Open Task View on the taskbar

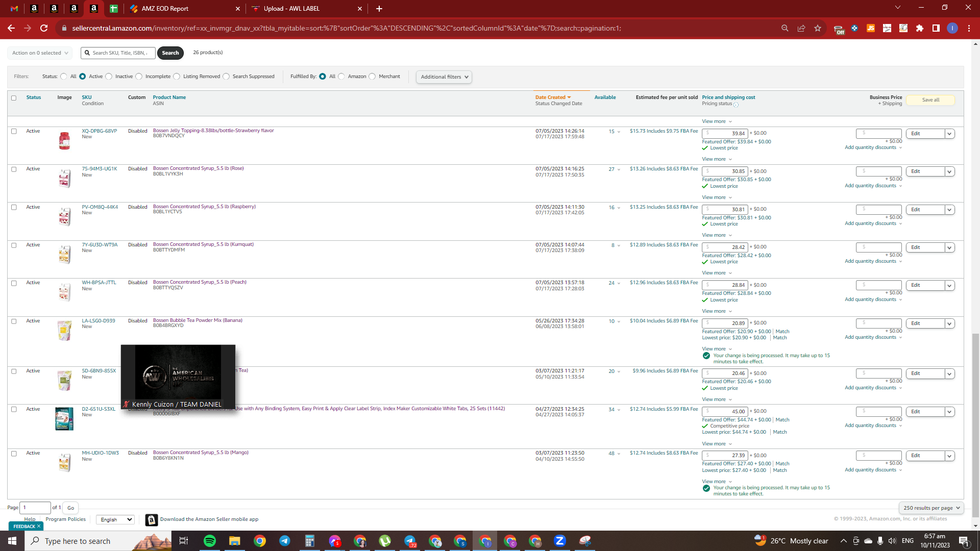pyautogui.click(x=184, y=541)
